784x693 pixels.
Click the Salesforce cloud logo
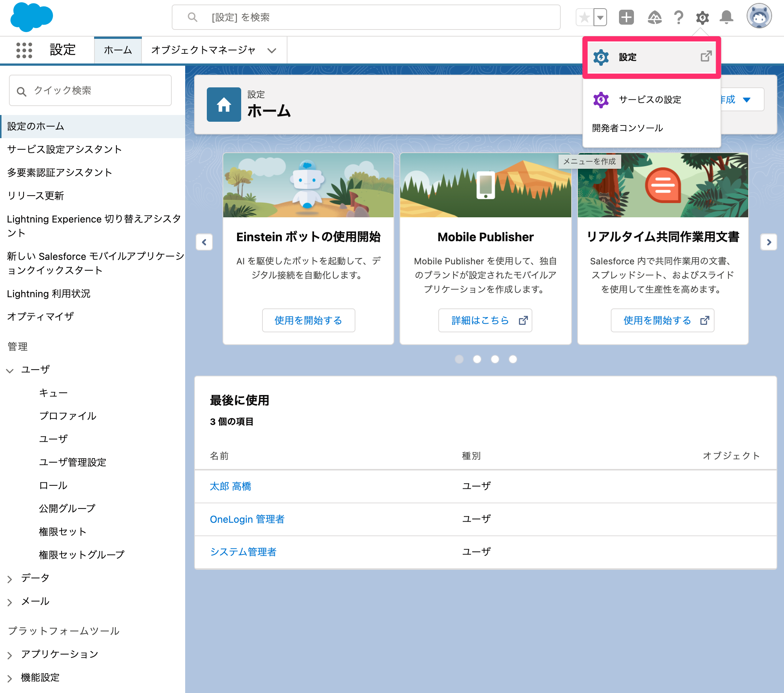click(x=31, y=17)
